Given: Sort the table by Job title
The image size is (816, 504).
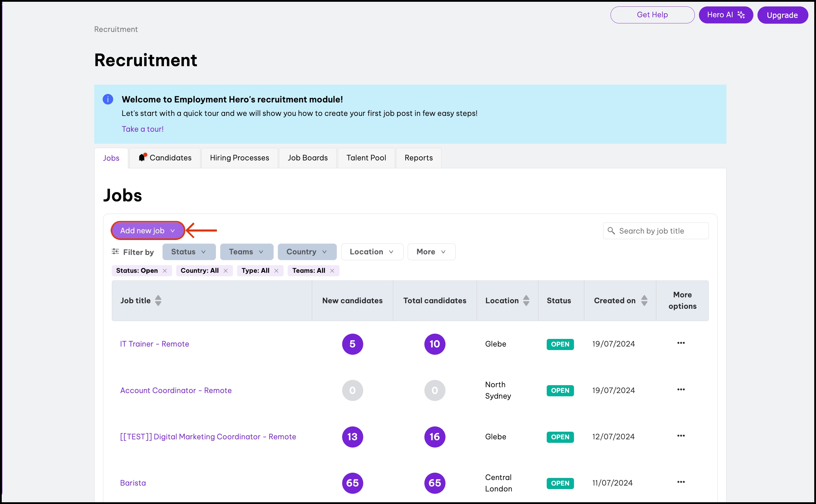Looking at the screenshot, I should coord(158,300).
